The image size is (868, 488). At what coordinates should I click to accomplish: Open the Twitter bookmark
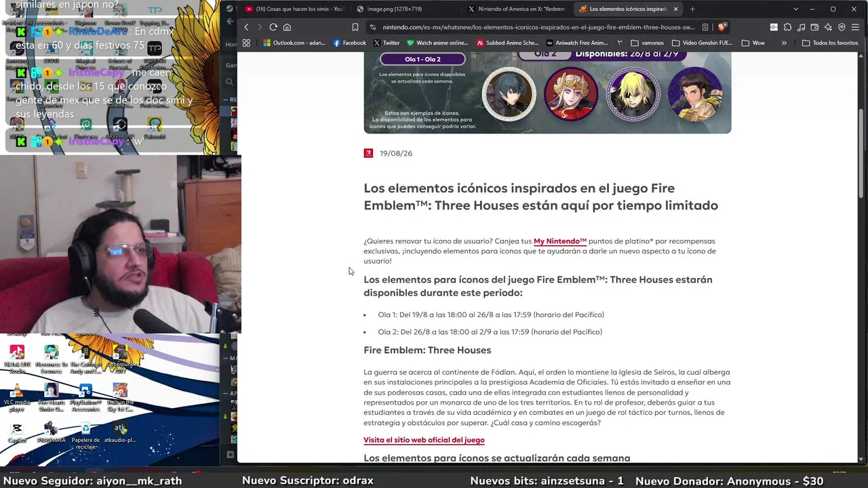coord(387,43)
